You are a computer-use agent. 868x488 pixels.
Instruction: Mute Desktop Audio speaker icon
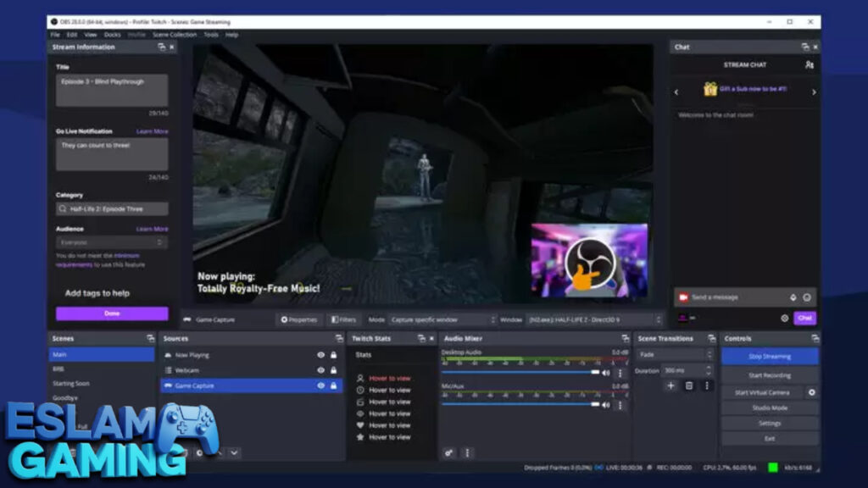click(606, 373)
